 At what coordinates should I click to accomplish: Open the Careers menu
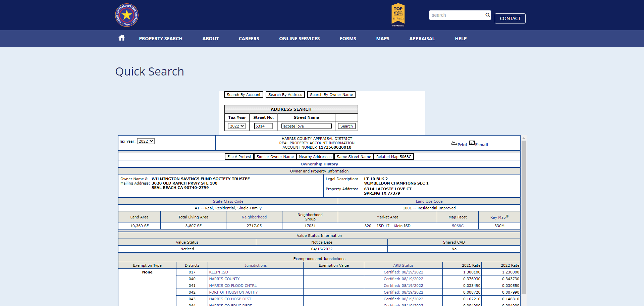[249, 39]
